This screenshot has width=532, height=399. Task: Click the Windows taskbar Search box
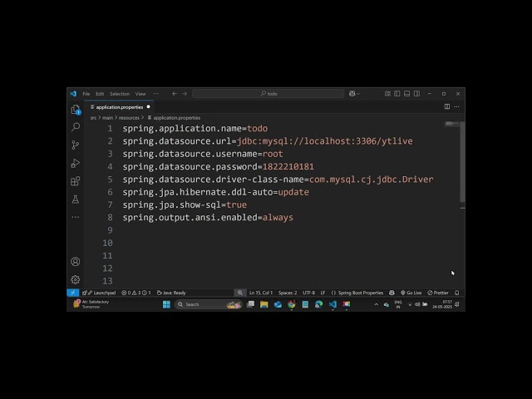coord(209,304)
